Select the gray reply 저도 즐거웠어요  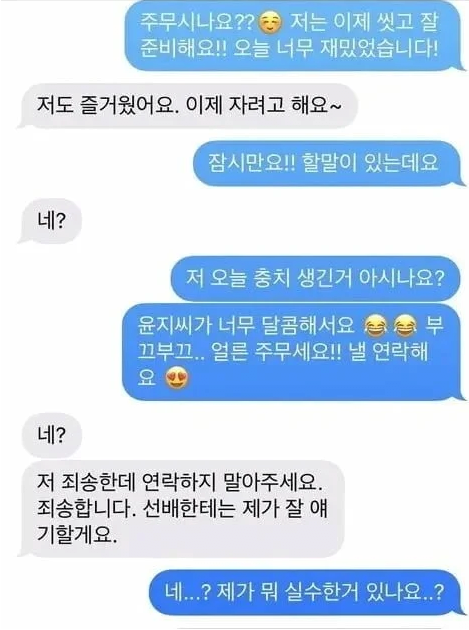[188, 106]
